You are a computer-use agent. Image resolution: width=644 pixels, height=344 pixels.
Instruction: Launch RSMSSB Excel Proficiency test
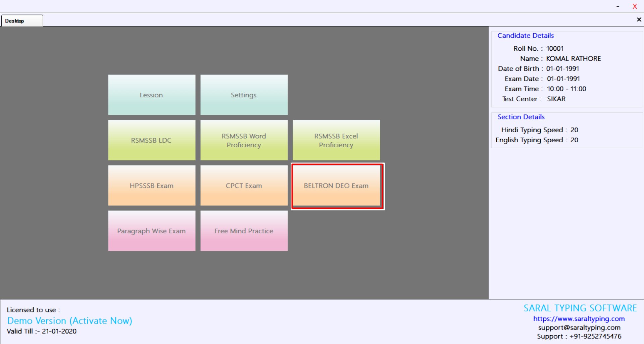tap(336, 140)
